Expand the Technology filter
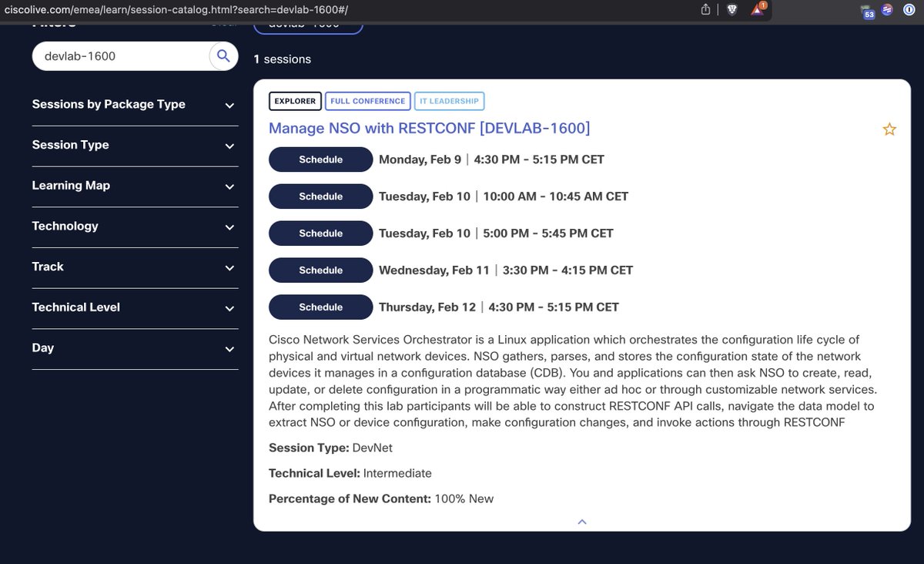 (x=135, y=227)
